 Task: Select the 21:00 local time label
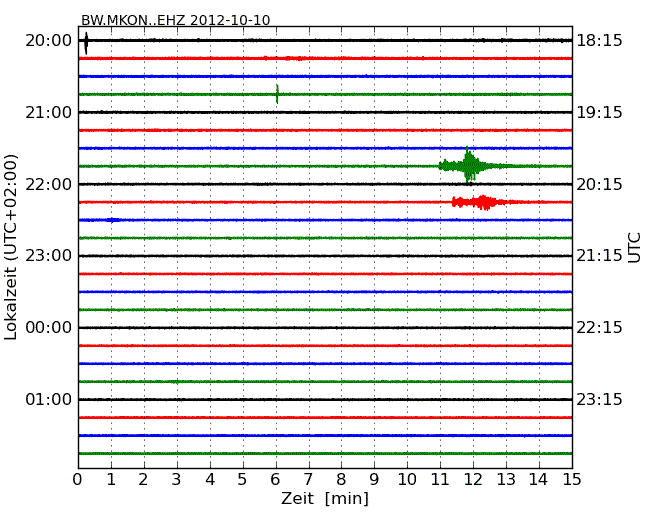click(x=49, y=112)
